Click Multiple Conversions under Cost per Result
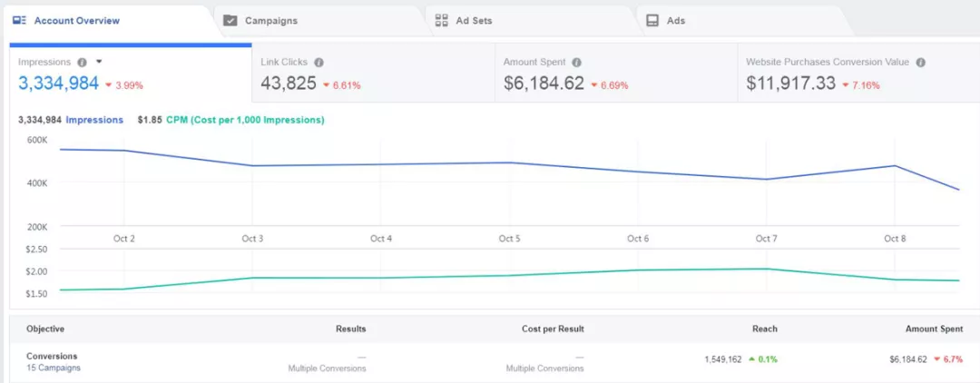Image resolution: width=980 pixels, height=383 pixels. pos(545,368)
